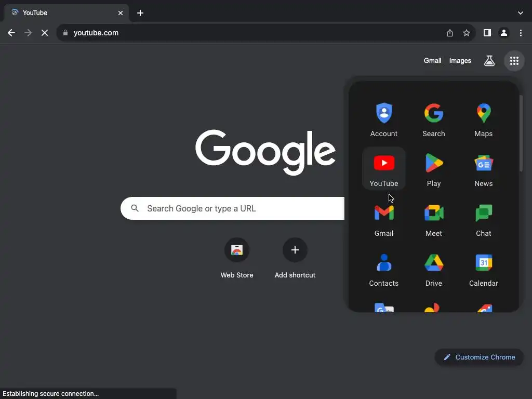Open Google Chat app
This screenshot has height=399, width=532.
pyautogui.click(x=484, y=219)
